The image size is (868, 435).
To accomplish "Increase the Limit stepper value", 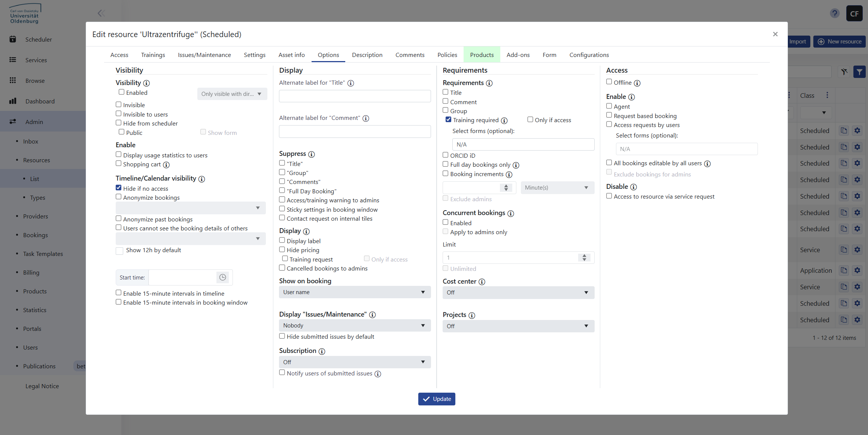I will click(584, 256).
